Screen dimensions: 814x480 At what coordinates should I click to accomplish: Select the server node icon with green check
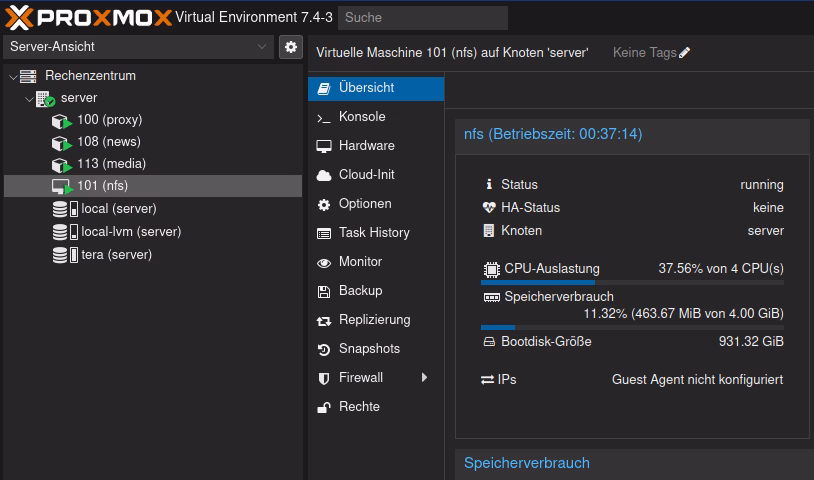(46, 99)
